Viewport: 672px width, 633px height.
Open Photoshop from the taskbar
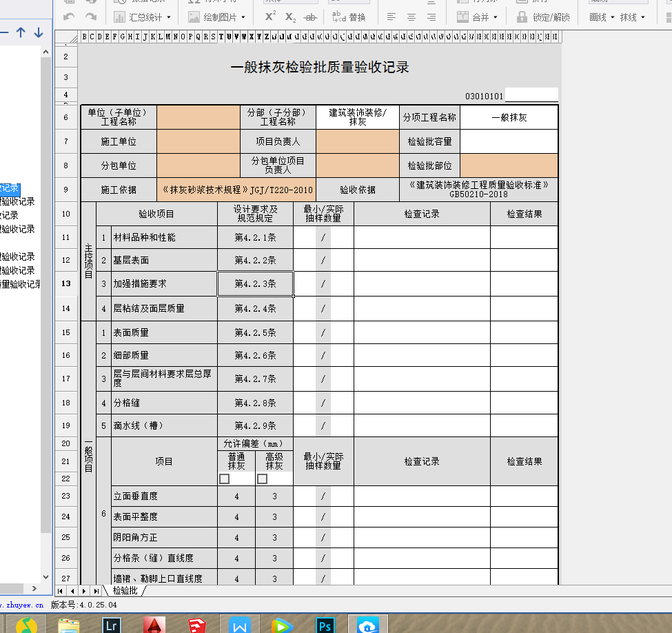point(325,625)
